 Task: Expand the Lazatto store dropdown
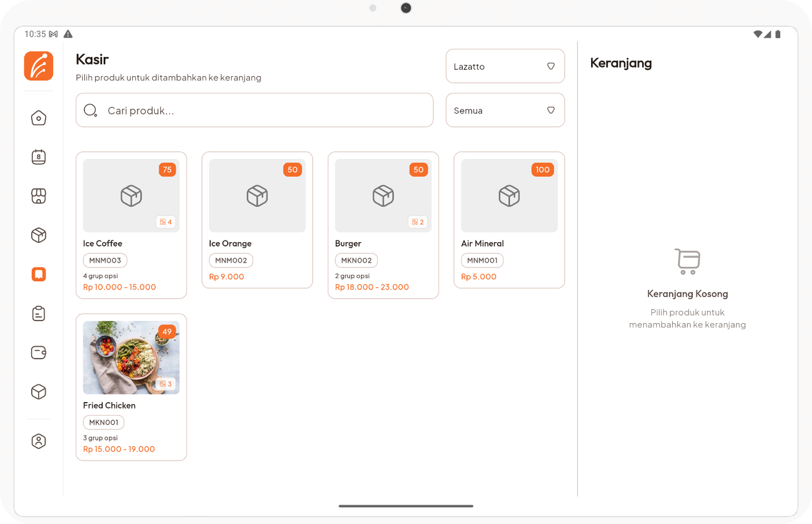pos(505,66)
